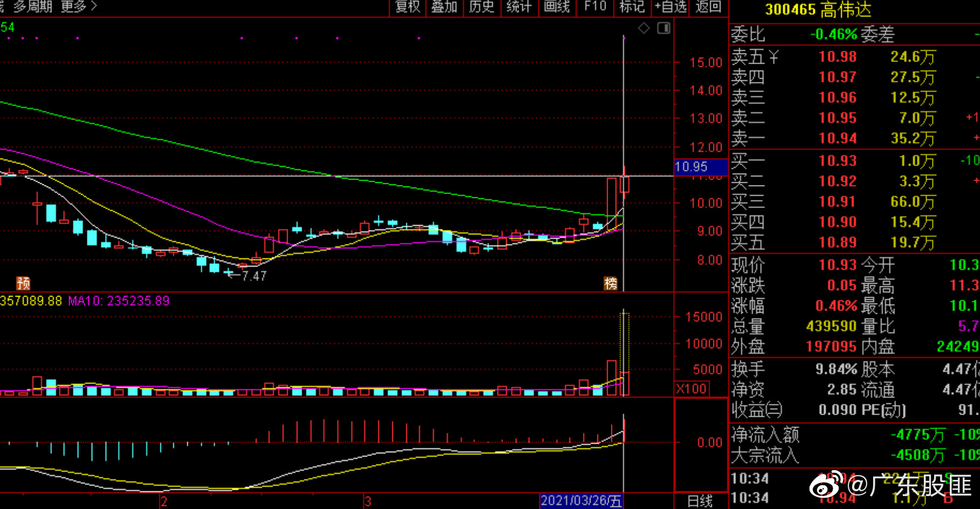Select the 买二 bid price 10.92
This screenshot has width=980, height=509.
(x=838, y=181)
